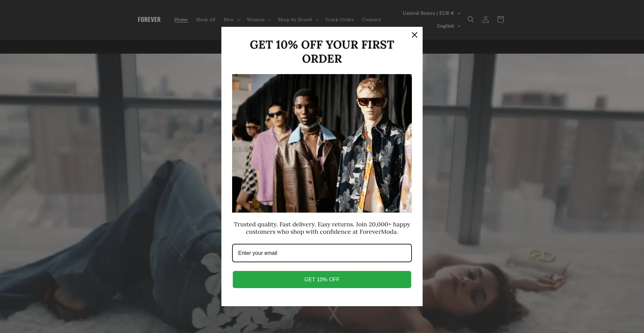Expand the Women dropdown menu

tap(259, 19)
